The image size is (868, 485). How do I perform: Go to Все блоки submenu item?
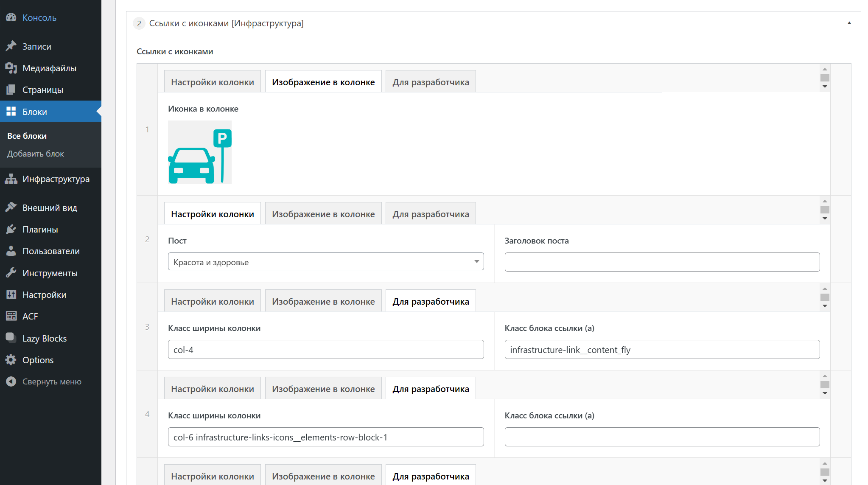point(27,136)
